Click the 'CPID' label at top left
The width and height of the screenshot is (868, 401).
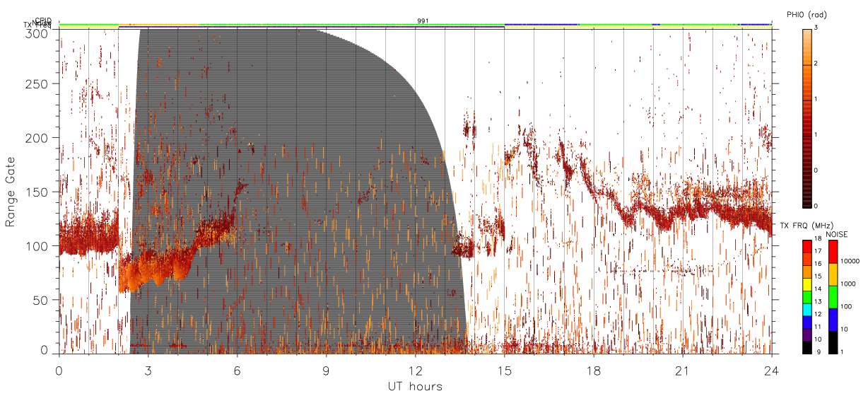(42, 21)
